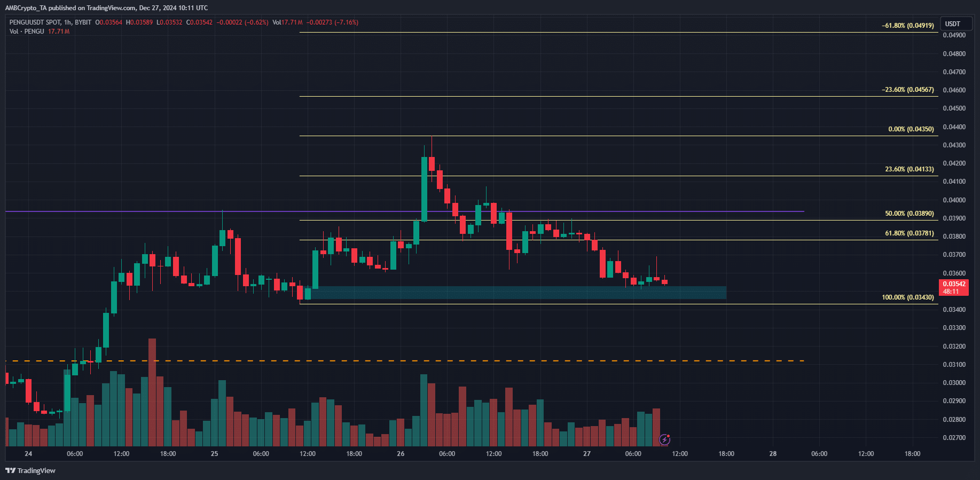Click the 0.04800 price axis label
The height and width of the screenshot is (480, 980).
coord(954,54)
